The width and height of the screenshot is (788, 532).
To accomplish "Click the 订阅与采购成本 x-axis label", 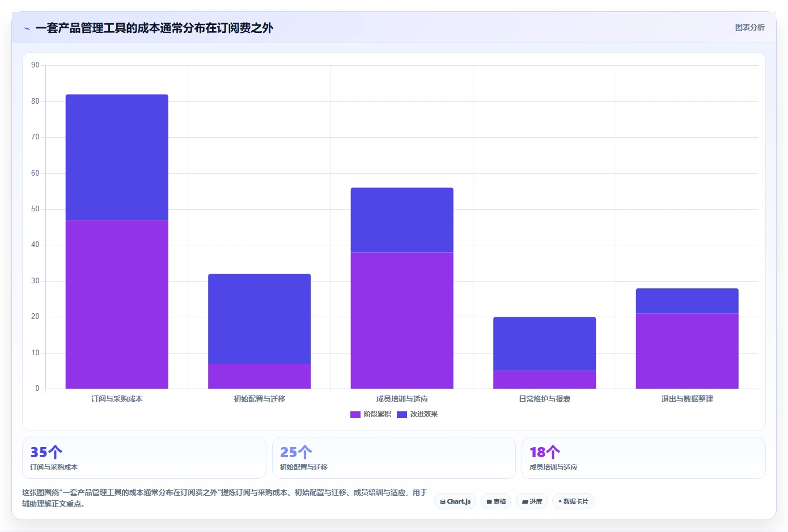I will coord(117,399).
